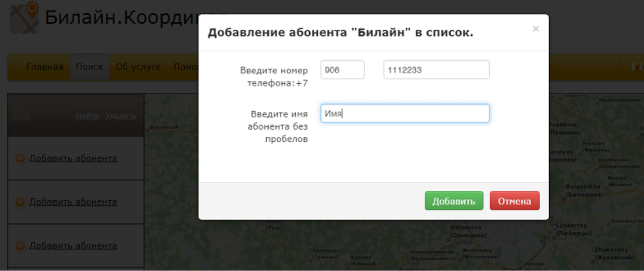Screen dimensions: 644x271
Task: Click the Удалить link in the sidebar
Action: pos(121,116)
